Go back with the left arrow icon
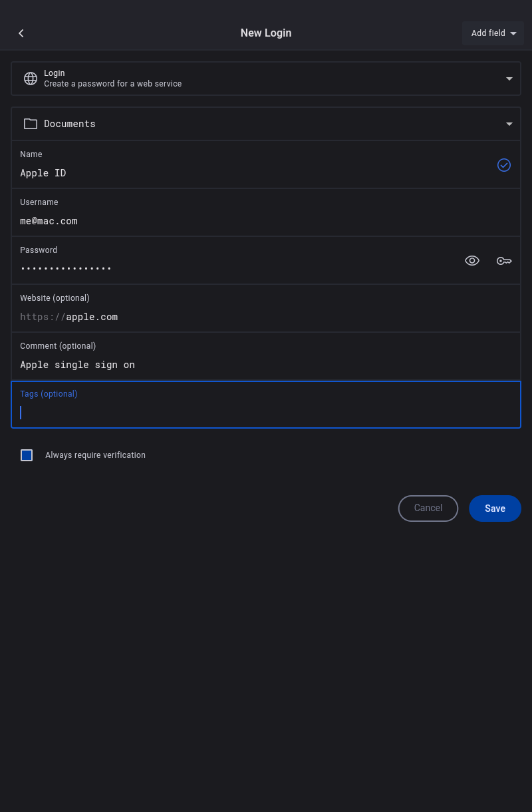This screenshot has width=532, height=812. 21,33
